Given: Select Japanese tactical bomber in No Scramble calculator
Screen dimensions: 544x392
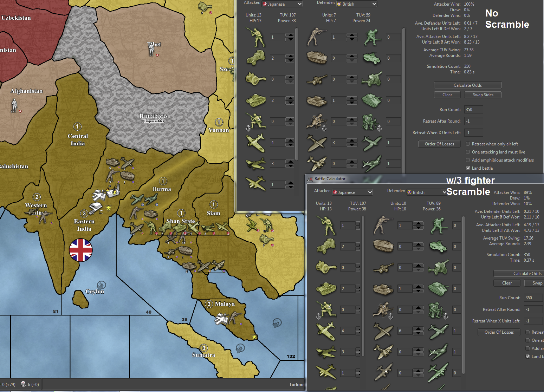Looking at the screenshot, I should (x=255, y=164).
